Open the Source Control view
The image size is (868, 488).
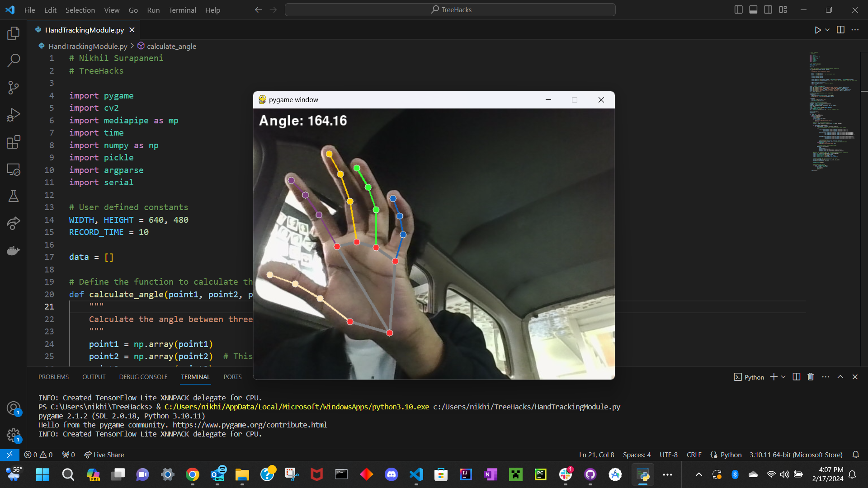click(x=14, y=88)
